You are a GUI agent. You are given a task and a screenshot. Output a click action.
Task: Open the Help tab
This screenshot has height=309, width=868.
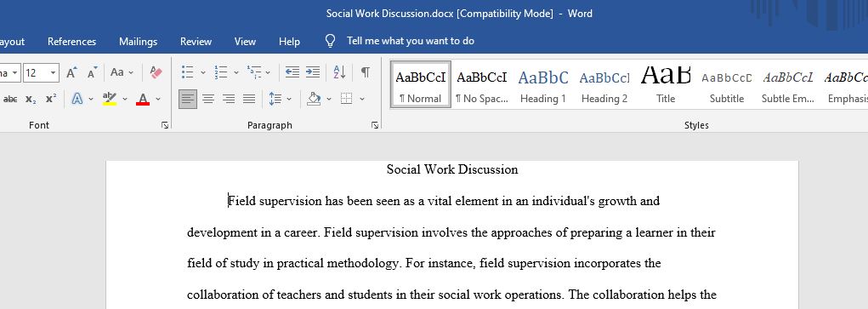[x=290, y=42]
